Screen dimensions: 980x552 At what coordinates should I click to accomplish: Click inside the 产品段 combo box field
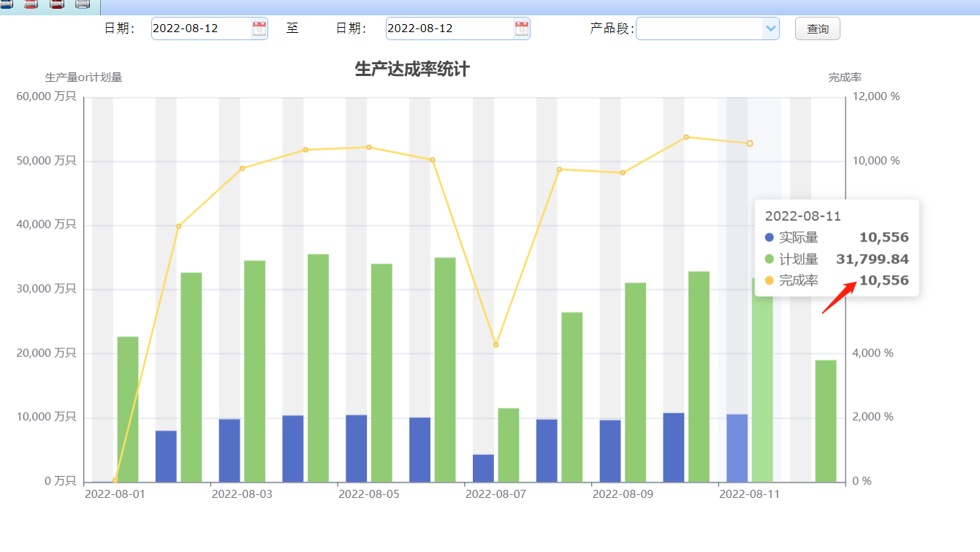point(699,28)
